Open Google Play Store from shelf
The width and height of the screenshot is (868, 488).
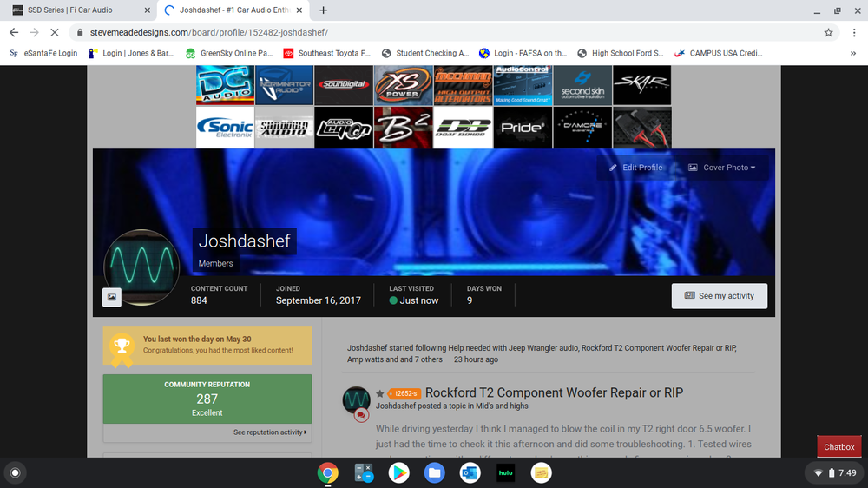[x=398, y=473]
